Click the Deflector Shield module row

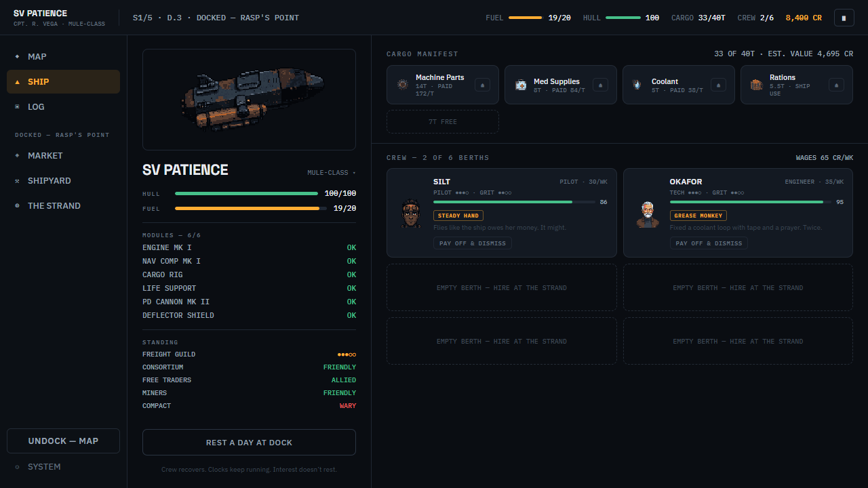[249, 316]
